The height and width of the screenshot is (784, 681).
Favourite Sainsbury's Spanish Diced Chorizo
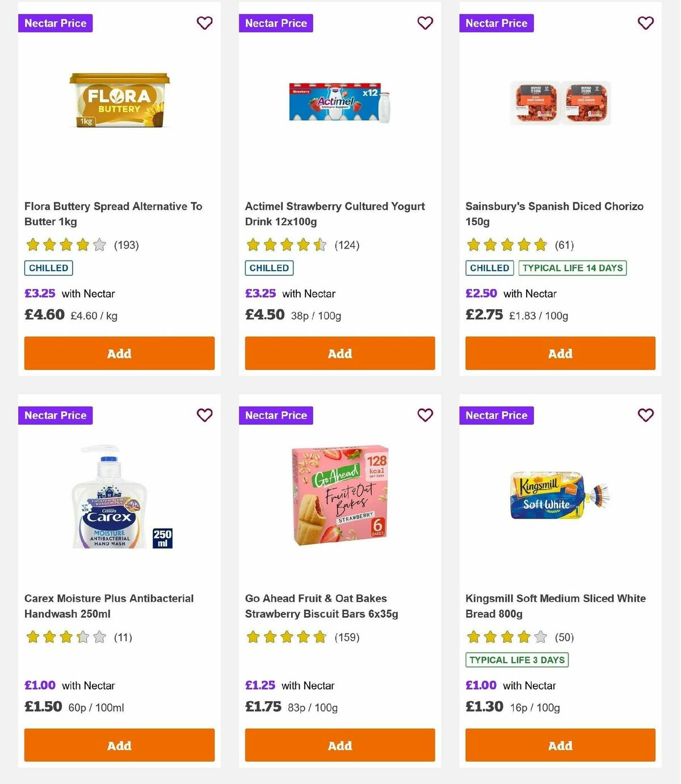pos(645,23)
